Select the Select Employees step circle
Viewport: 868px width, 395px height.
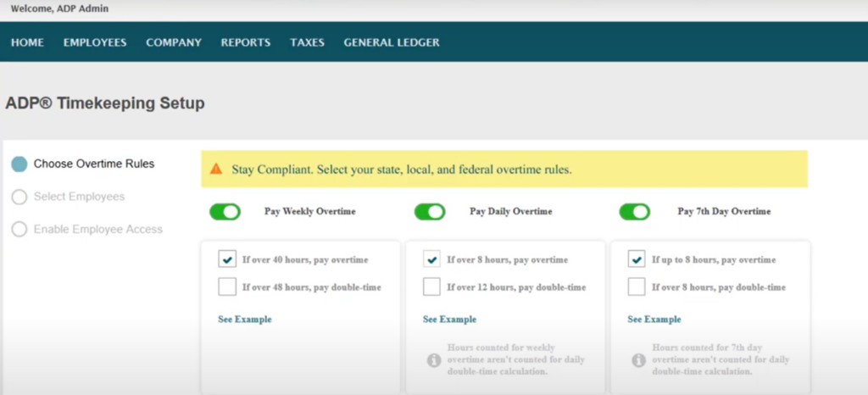[19, 197]
